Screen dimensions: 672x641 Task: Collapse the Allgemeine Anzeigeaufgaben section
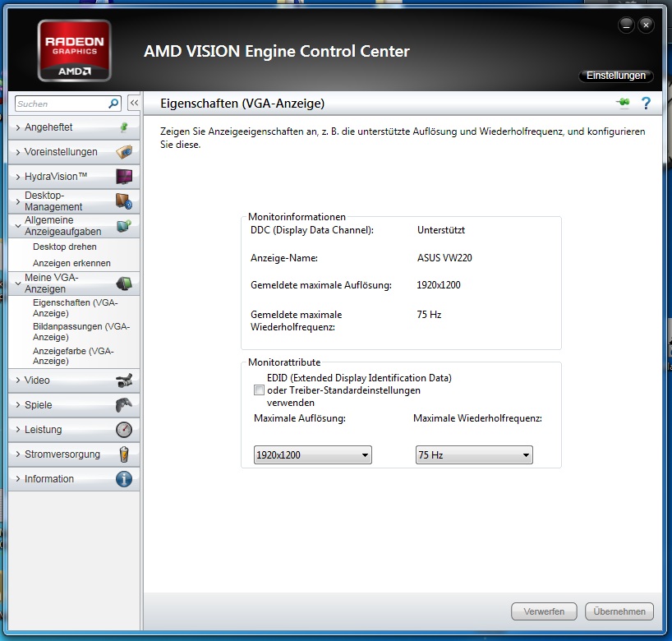pyautogui.click(x=74, y=226)
